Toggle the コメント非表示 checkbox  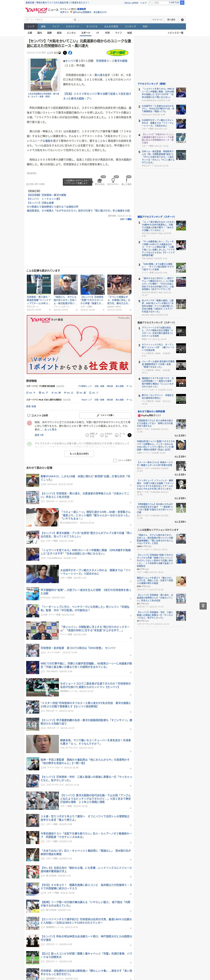pos(115,460)
